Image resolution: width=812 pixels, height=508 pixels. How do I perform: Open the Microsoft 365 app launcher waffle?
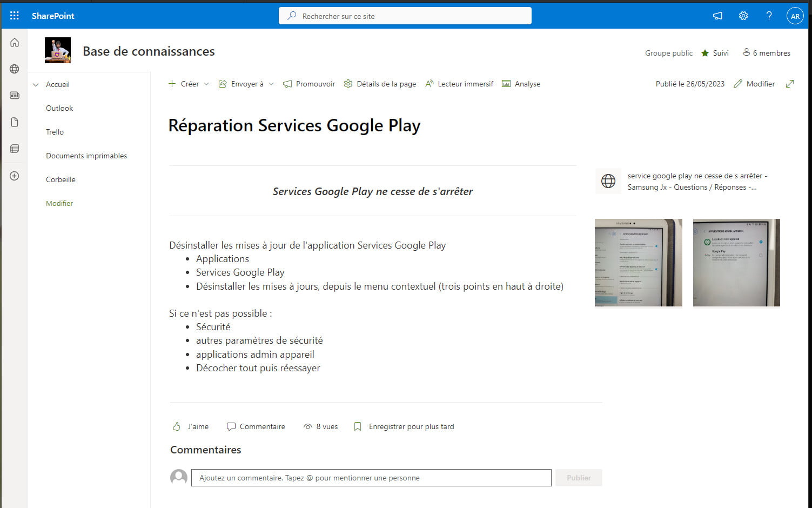pyautogui.click(x=14, y=15)
